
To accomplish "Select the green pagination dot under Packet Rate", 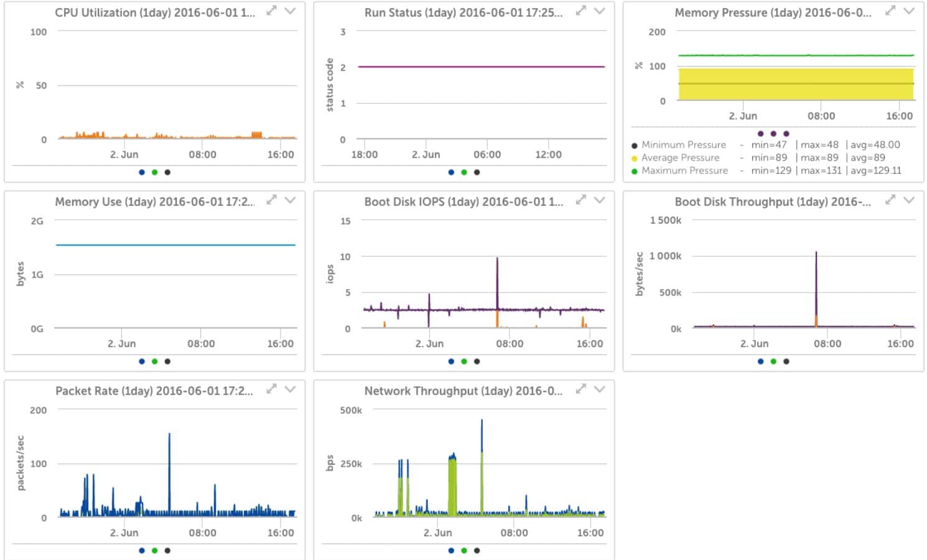I will pyautogui.click(x=155, y=551).
